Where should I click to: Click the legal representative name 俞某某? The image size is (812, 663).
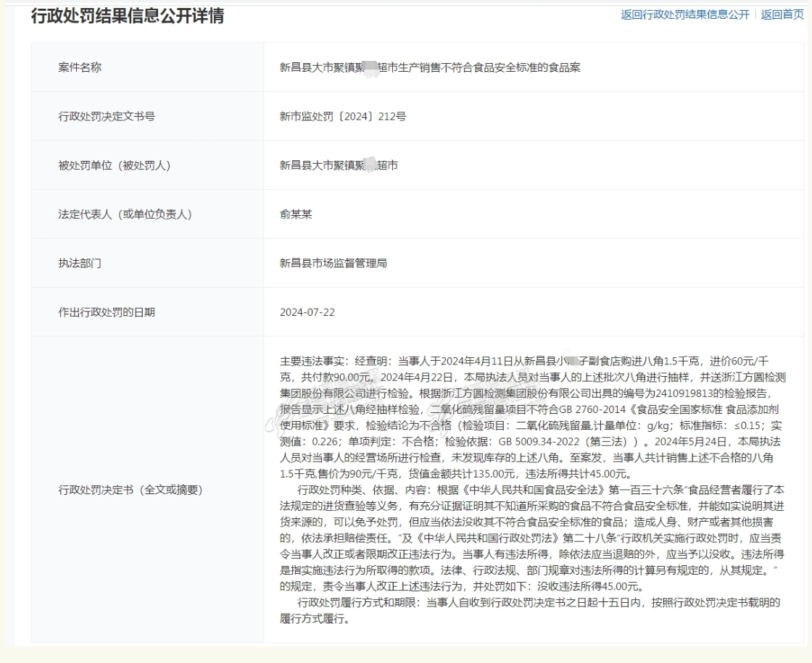[296, 214]
